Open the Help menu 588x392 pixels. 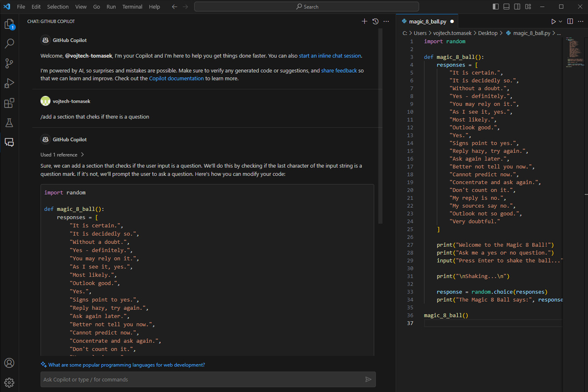point(154,7)
